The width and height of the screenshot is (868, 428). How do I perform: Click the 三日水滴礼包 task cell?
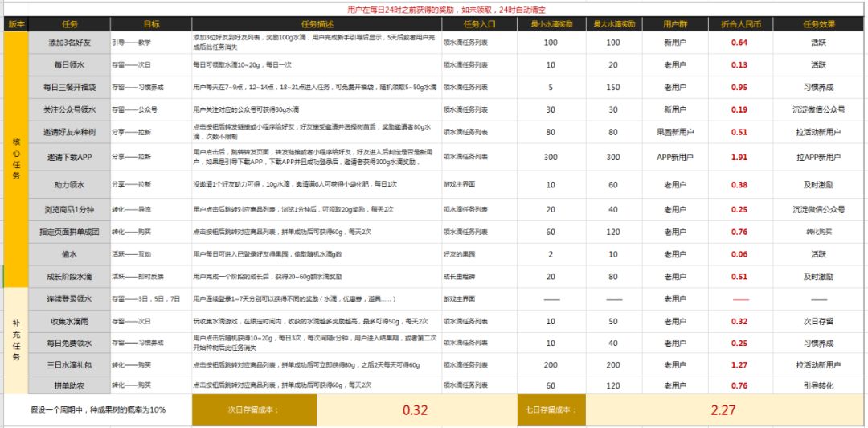pyautogui.click(x=70, y=364)
